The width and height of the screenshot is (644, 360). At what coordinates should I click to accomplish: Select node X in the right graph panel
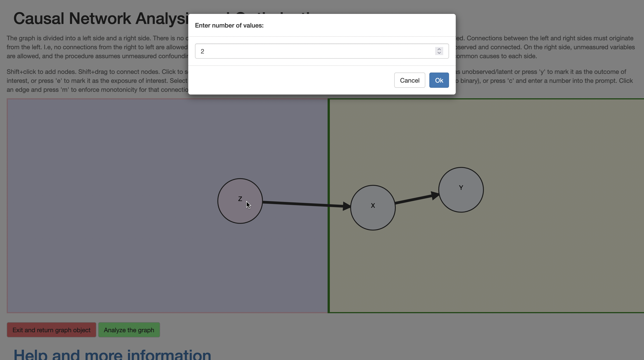(x=373, y=208)
